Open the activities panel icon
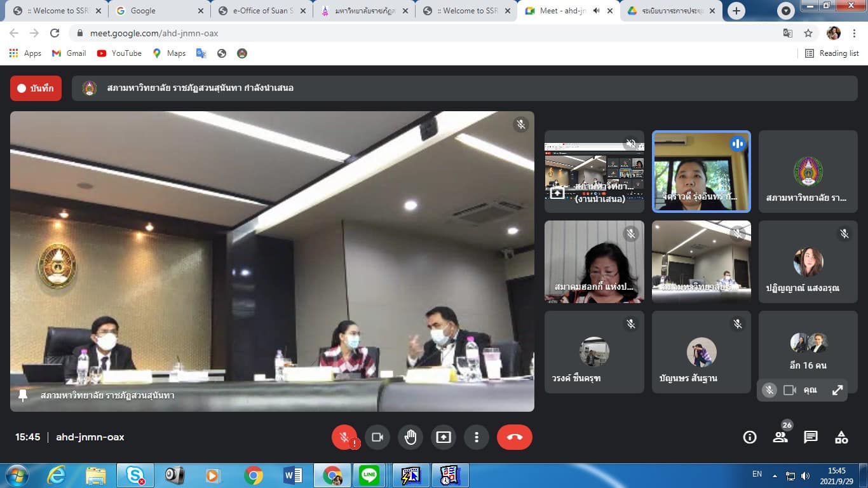868x488 pixels. [x=841, y=437]
